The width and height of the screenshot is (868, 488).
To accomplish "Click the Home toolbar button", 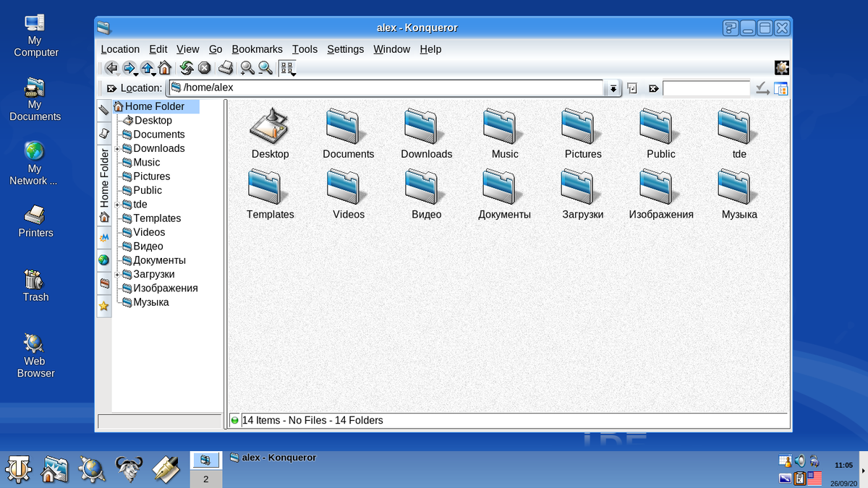I will point(165,68).
